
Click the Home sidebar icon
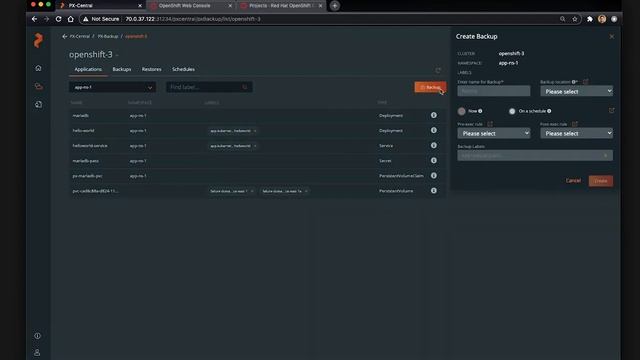38,68
